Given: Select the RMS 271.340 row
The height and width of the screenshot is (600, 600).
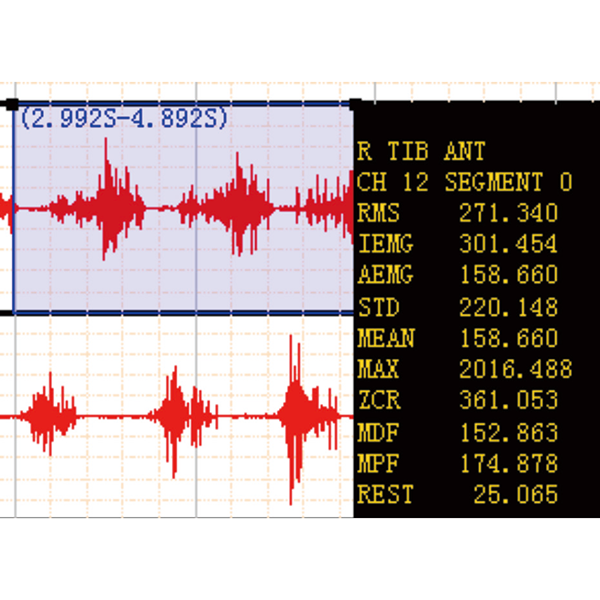Looking at the screenshot, I should (457, 213).
